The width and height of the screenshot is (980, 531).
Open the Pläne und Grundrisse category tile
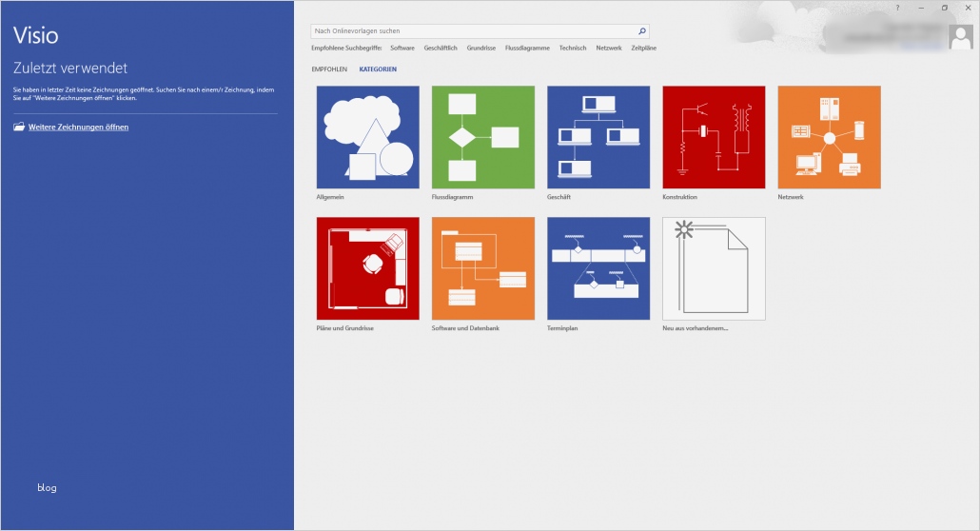(367, 268)
